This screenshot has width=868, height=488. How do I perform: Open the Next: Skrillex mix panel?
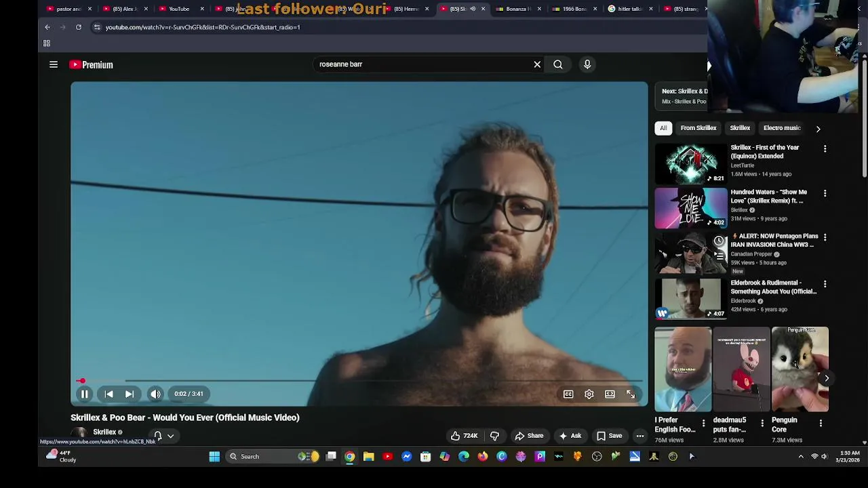click(x=682, y=96)
